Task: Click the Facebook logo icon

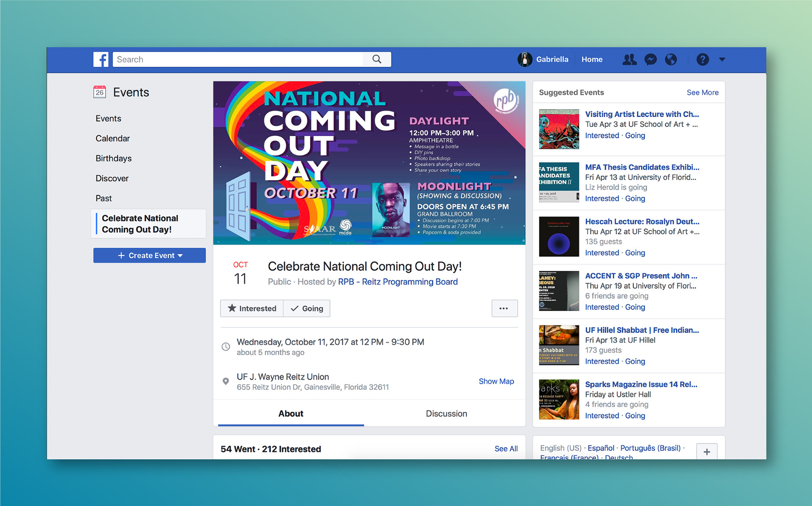Action: tap(101, 60)
